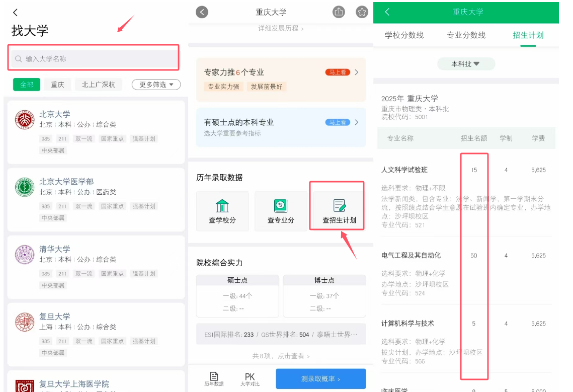The height and width of the screenshot is (392, 573).
Task: Tap the 测录取概率 blue button
Action: click(x=320, y=378)
